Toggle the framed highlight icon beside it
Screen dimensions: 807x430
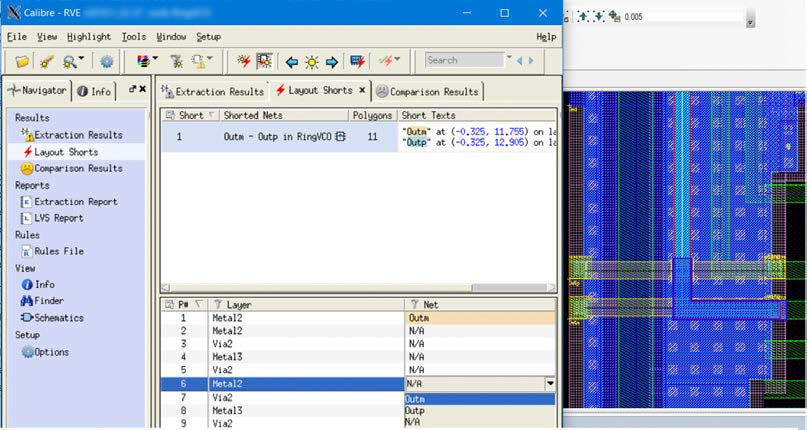(x=265, y=62)
